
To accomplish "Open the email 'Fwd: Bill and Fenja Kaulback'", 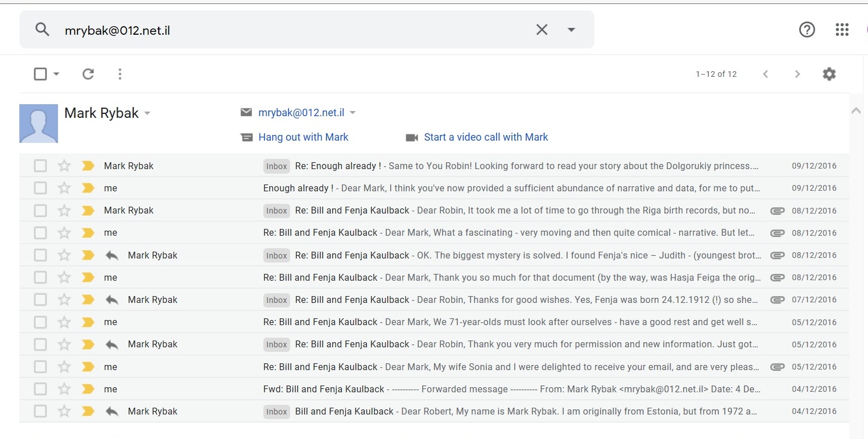I will [x=324, y=389].
